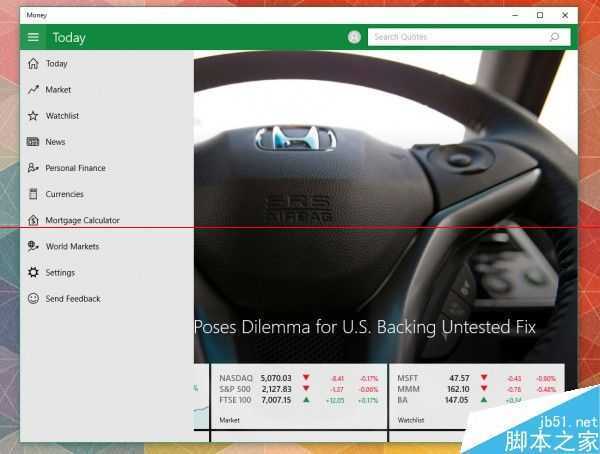The image size is (600, 454).
Task: Click the Watchlist star icon
Action: click(33, 116)
